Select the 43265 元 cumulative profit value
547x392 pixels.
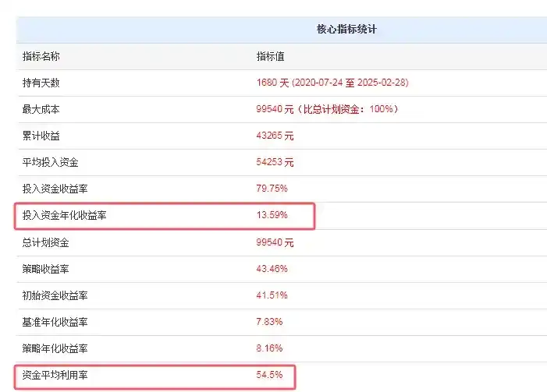click(275, 136)
